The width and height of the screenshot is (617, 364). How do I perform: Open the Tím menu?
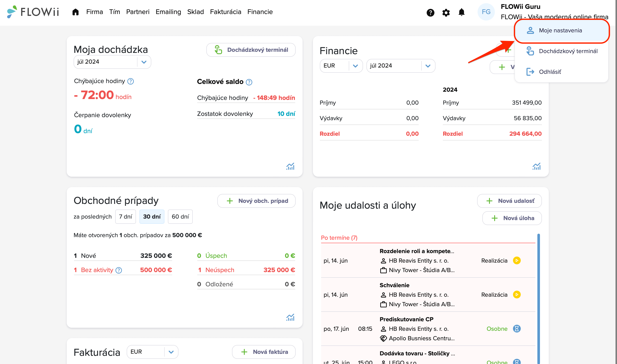[x=115, y=12]
